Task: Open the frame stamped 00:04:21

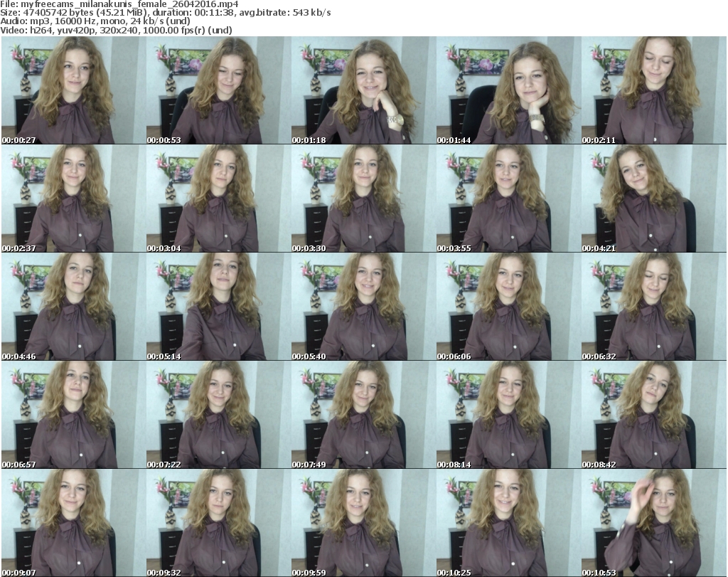Action: pos(654,198)
